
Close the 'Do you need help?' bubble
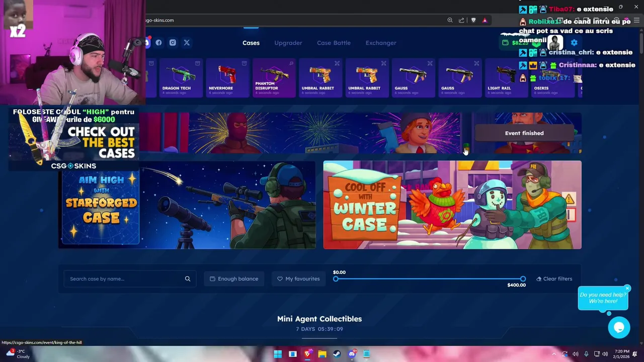tap(627, 289)
